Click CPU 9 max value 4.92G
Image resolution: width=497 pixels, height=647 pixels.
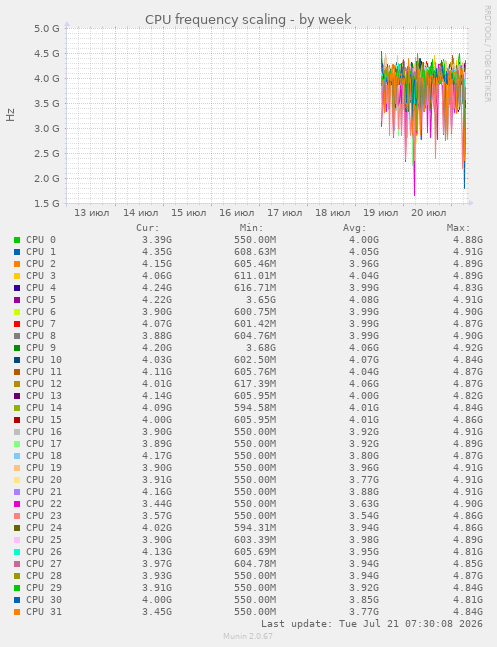click(468, 347)
